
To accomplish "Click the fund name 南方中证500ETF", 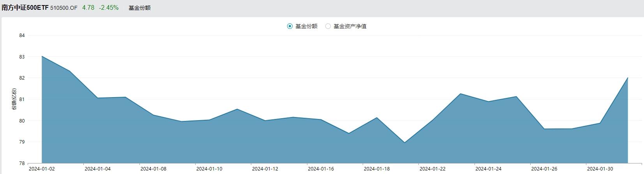I will coord(25,7).
